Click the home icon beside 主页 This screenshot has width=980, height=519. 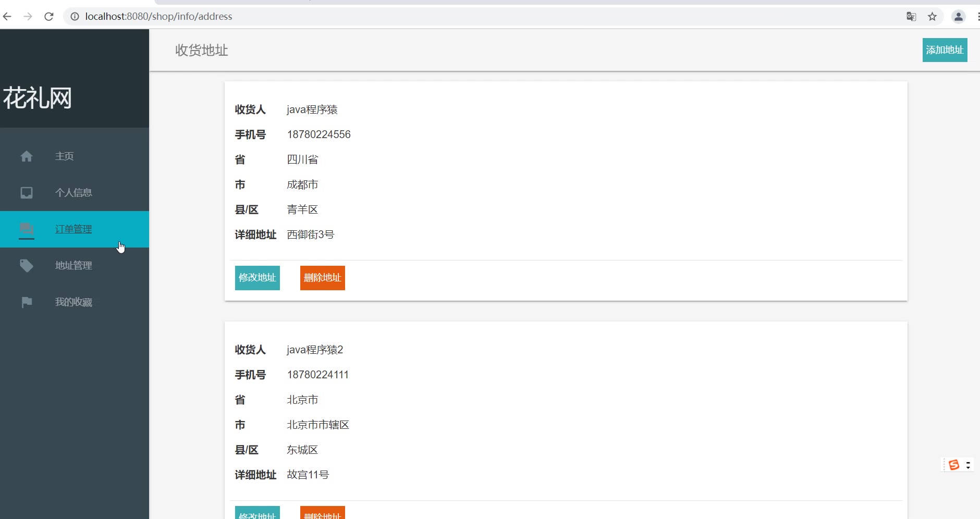tap(27, 156)
